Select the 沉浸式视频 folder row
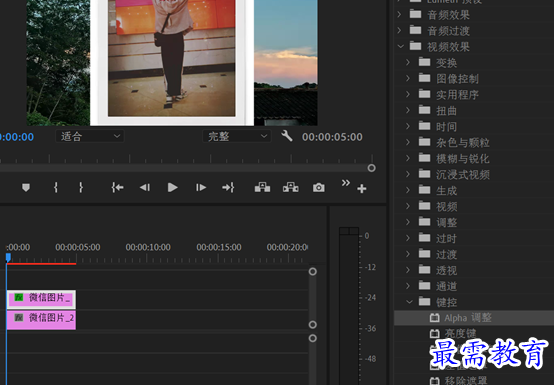554x385 pixels. click(474, 174)
